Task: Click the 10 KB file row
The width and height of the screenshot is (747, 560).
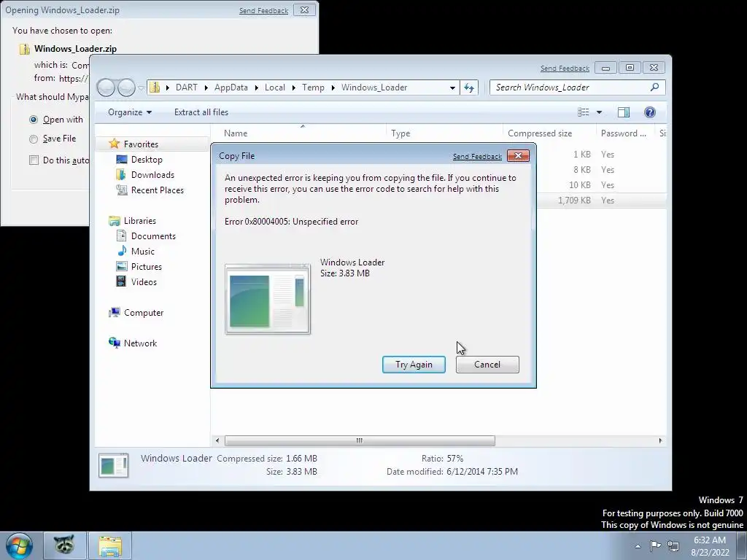Action: coord(601,185)
